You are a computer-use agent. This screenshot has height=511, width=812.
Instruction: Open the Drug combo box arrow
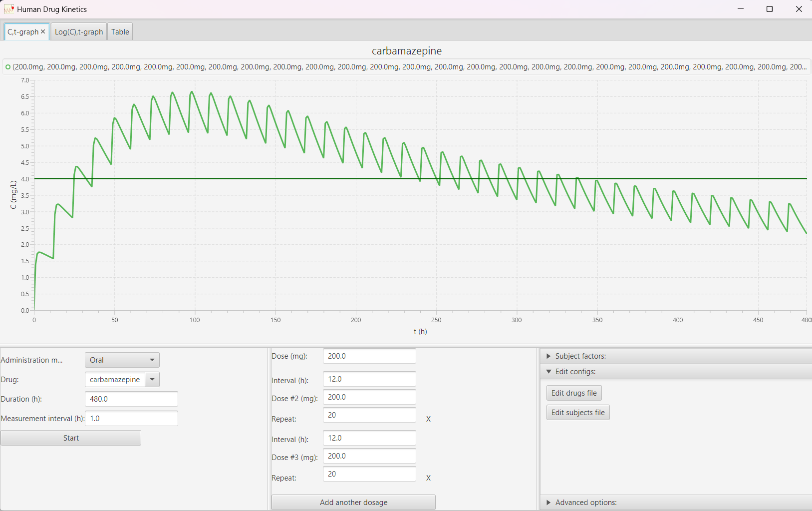pyautogui.click(x=152, y=380)
